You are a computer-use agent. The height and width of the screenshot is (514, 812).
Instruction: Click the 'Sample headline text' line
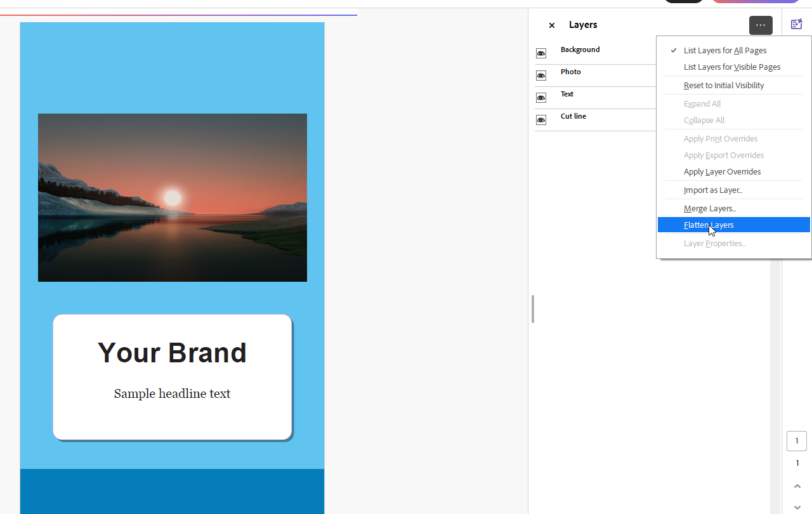pos(172,394)
